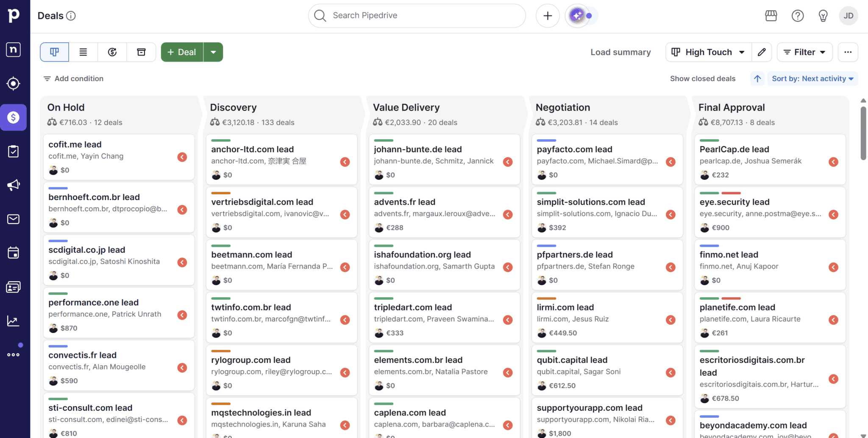
Task: Open the Help question mark
Action: click(798, 16)
